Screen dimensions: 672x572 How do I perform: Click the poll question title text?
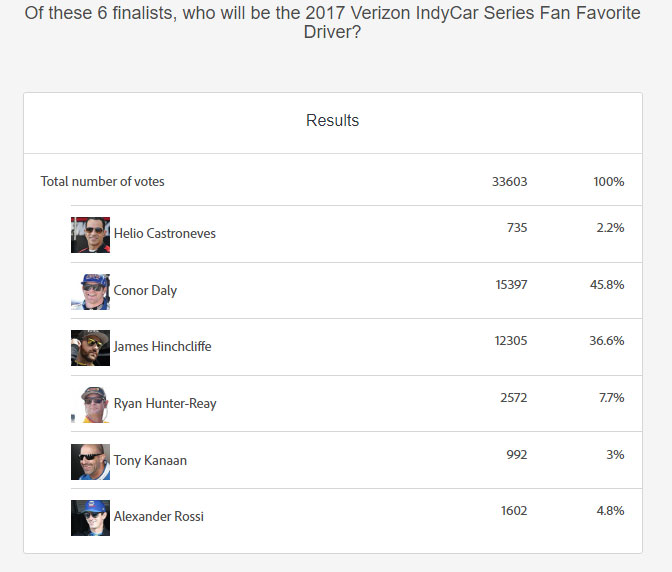click(332, 20)
